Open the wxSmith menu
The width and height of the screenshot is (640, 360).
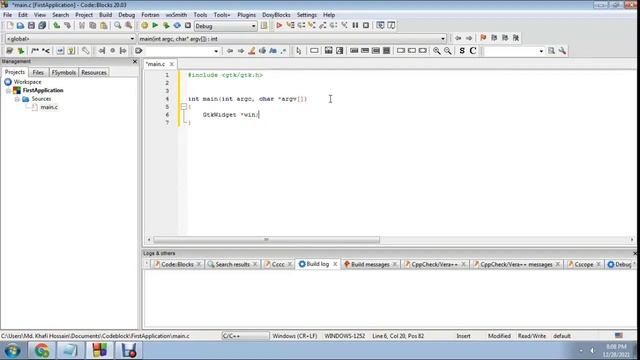tap(176, 15)
